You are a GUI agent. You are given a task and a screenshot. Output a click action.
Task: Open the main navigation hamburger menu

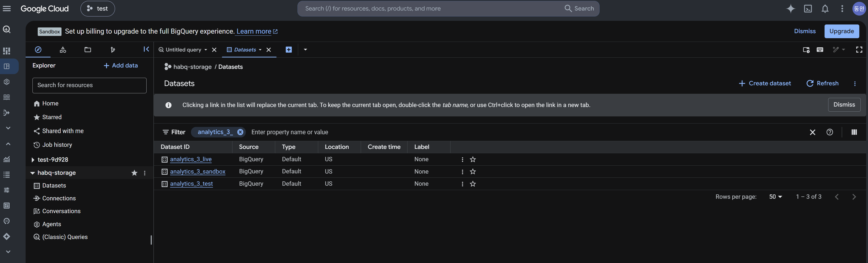coord(7,8)
